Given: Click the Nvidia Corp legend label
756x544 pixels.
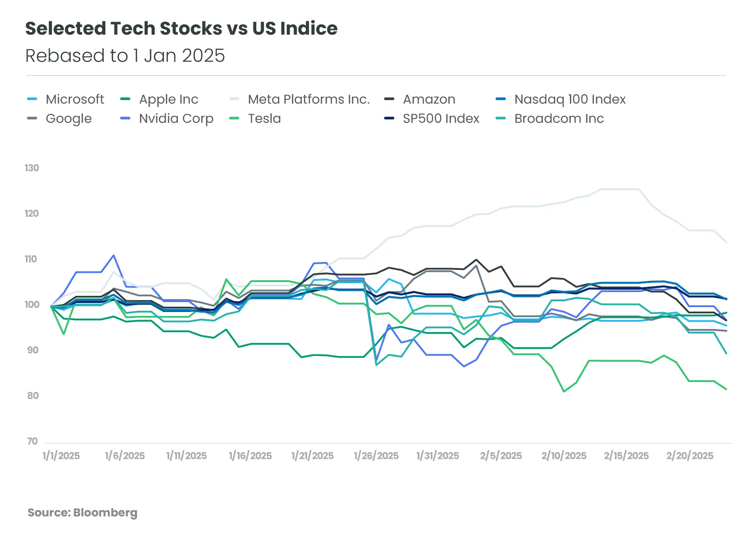Looking at the screenshot, I should 176,119.
